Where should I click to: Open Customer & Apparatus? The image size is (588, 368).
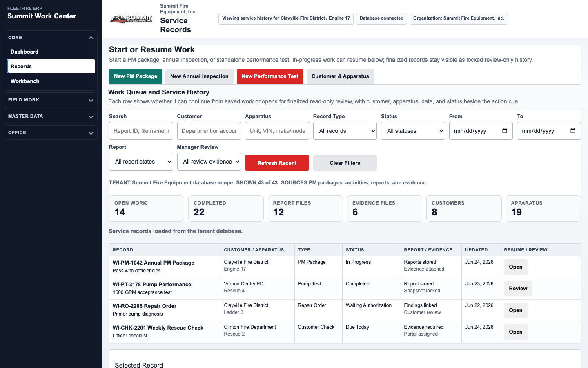coord(340,76)
